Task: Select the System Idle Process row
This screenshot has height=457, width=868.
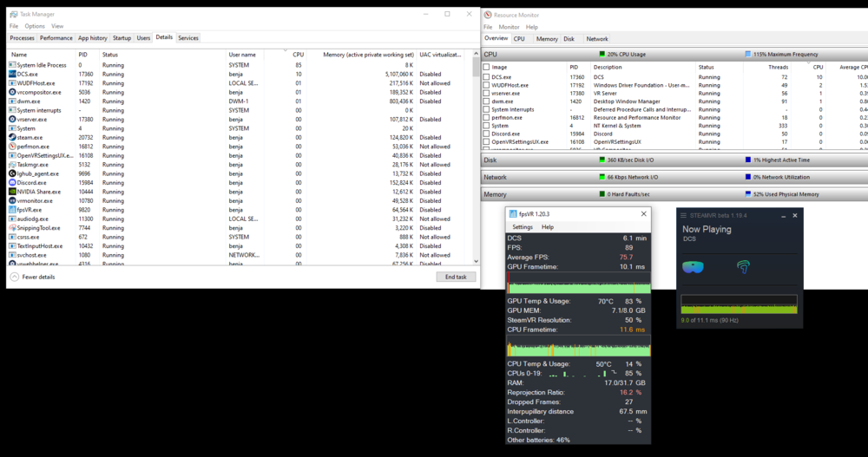Action: (240, 65)
